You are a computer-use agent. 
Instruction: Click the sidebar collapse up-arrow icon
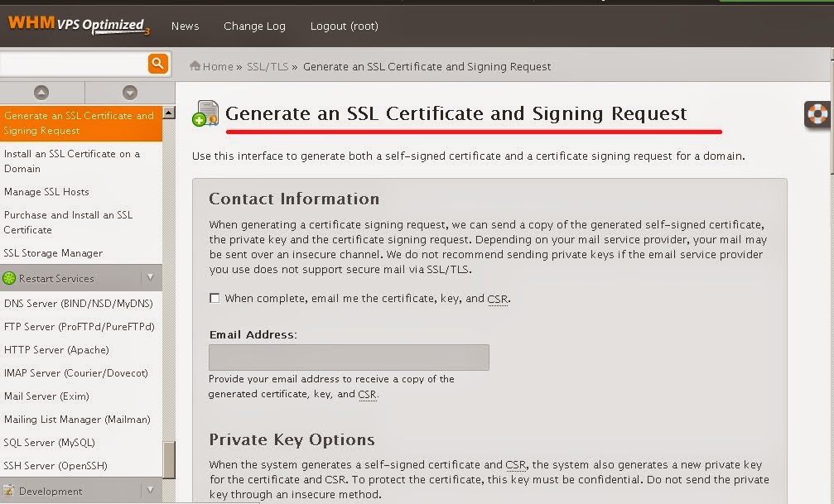point(41,93)
